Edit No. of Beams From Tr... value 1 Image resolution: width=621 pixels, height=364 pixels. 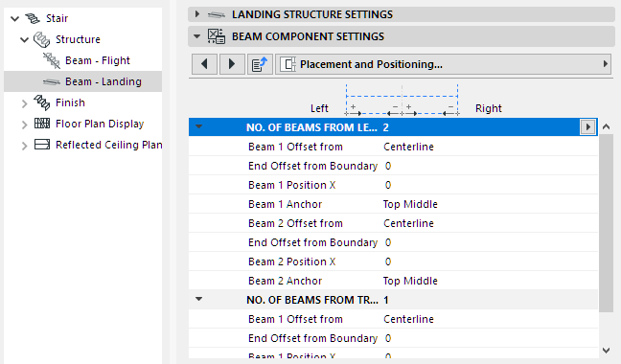click(x=386, y=300)
